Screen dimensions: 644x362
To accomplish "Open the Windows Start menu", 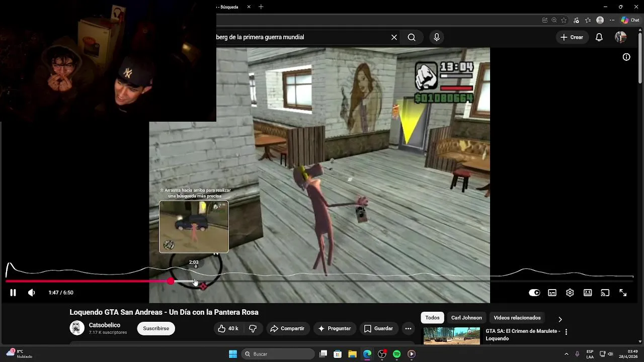I will [233, 354].
